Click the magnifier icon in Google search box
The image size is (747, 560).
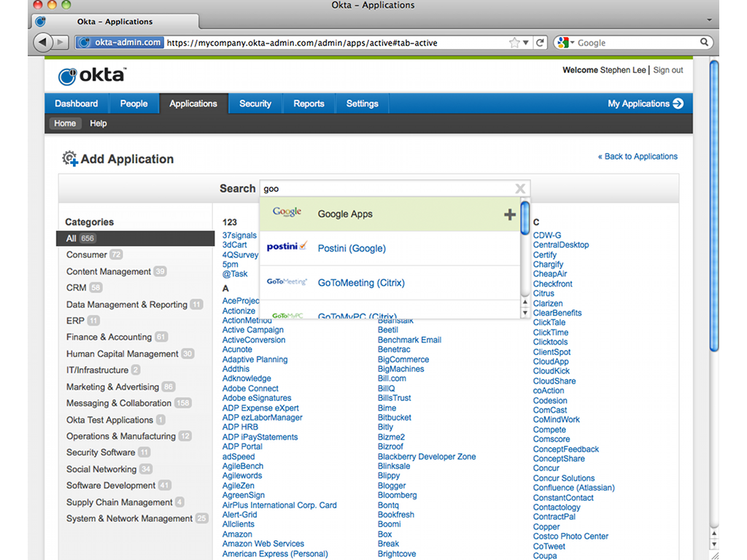point(705,43)
